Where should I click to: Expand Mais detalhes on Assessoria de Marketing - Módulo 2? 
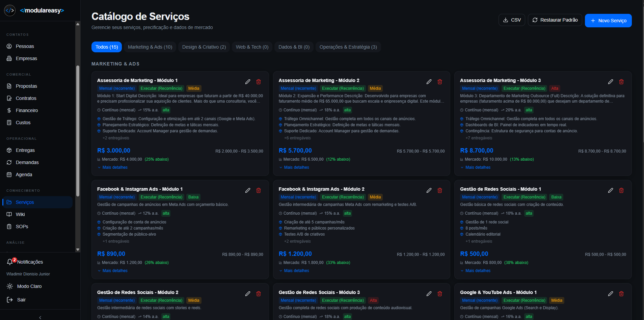coord(294,167)
